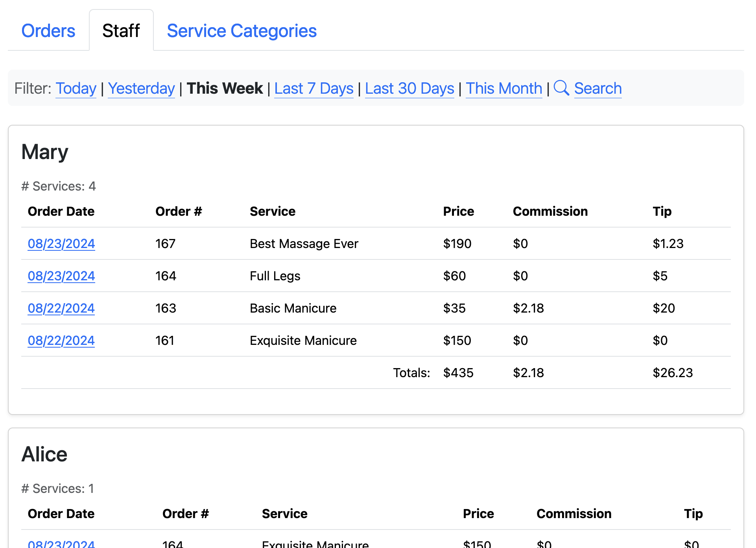
Task: Click the Mary staff heading
Action: tap(45, 152)
